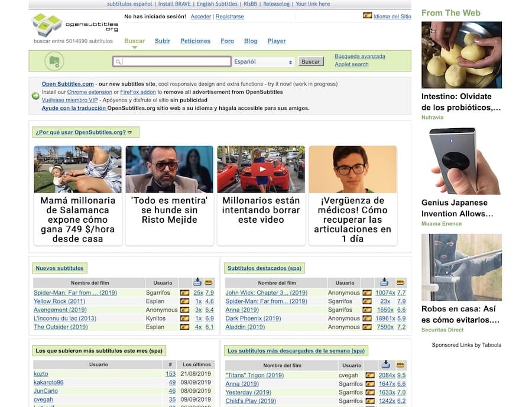This screenshot has height=407, width=532.
Task: Click the green folder icon beside search box
Action: [x=54, y=61]
